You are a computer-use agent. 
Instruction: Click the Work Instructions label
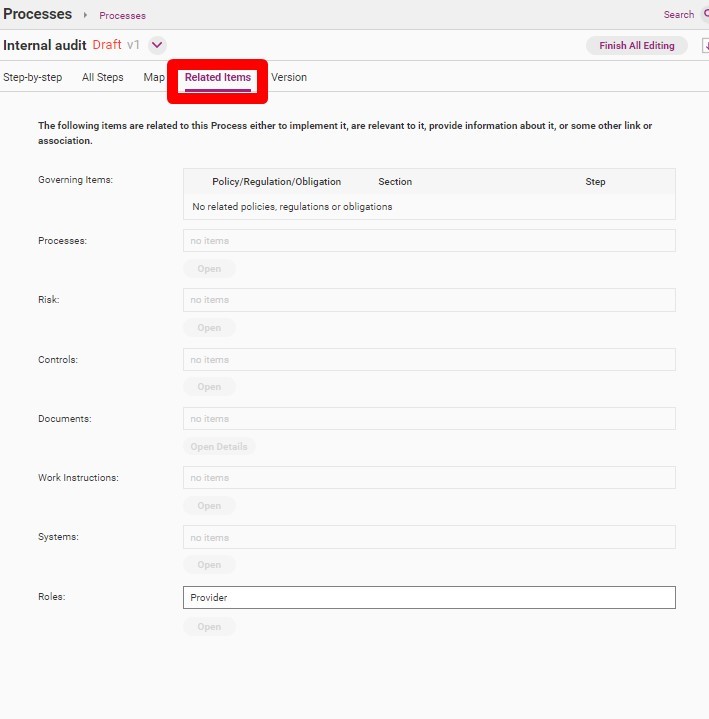(x=78, y=478)
